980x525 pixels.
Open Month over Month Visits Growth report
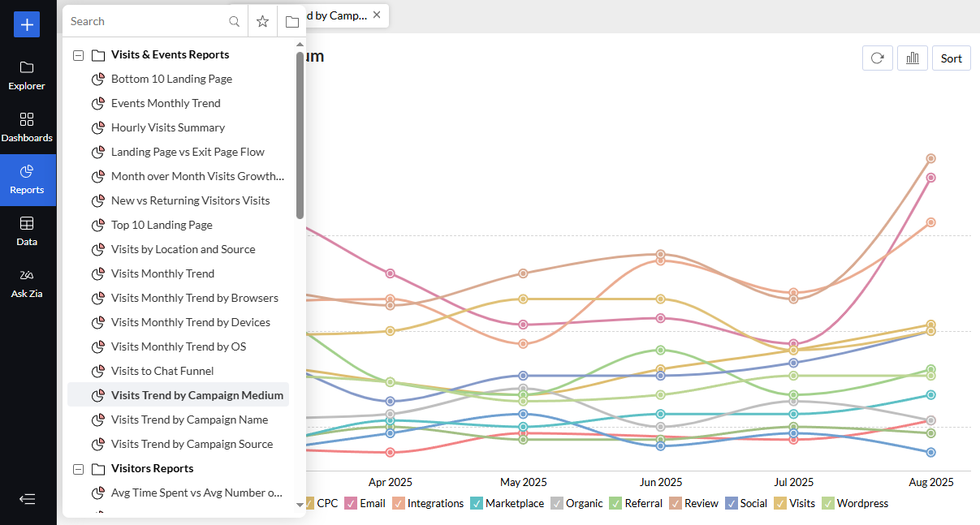tap(198, 177)
